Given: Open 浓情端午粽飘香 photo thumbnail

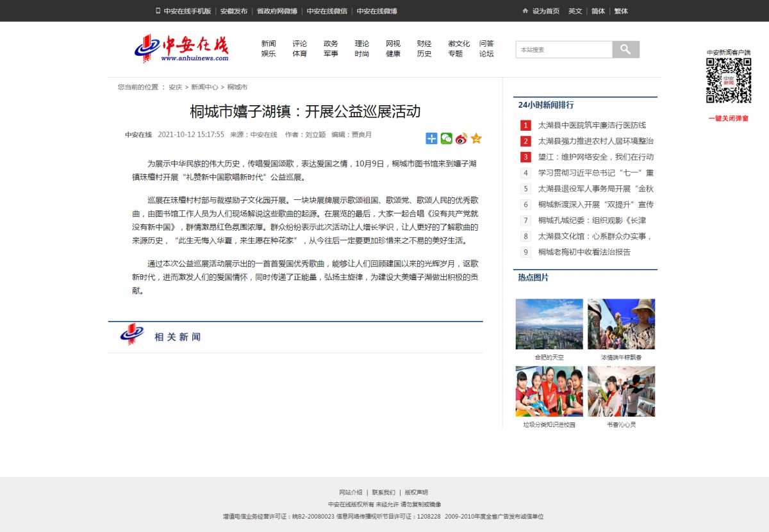Looking at the screenshot, I should [x=621, y=324].
